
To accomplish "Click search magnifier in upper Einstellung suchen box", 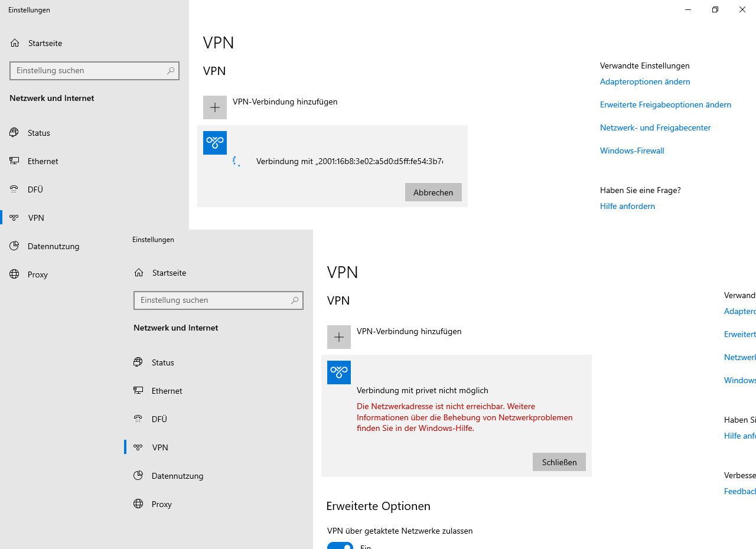I will coord(171,70).
